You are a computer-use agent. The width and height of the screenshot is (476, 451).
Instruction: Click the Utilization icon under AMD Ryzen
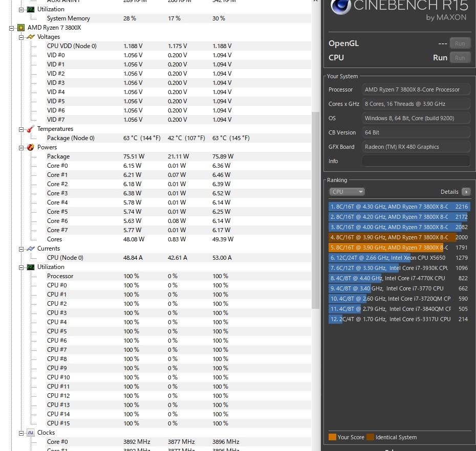click(x=30, y=267)
